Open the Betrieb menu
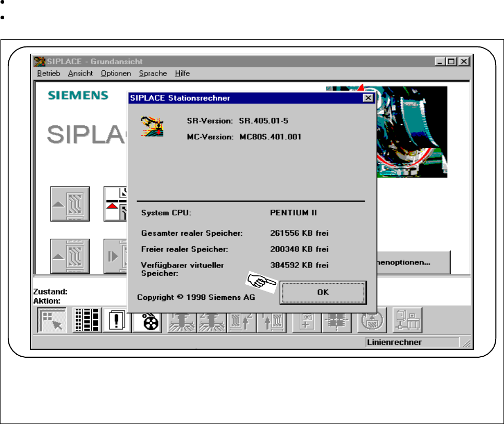This screenshot has width=504, height=424. 48,74
